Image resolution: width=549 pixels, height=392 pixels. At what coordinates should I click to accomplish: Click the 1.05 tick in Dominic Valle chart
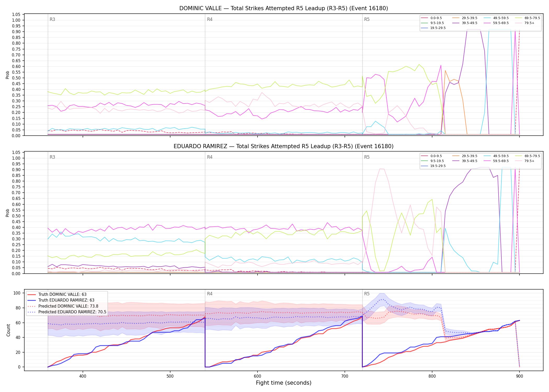pos(16,14)
